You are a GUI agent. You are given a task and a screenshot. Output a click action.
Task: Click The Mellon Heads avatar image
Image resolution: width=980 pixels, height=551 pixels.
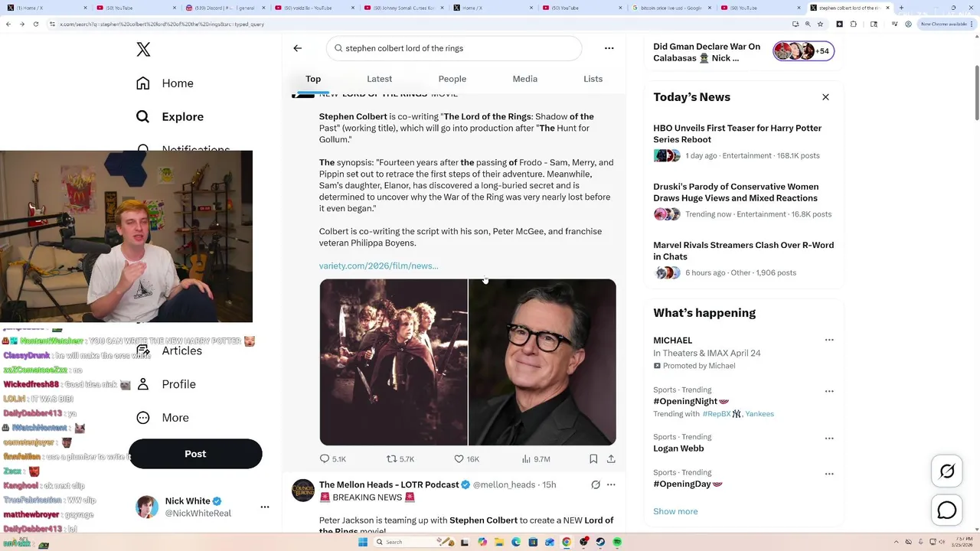303,491
